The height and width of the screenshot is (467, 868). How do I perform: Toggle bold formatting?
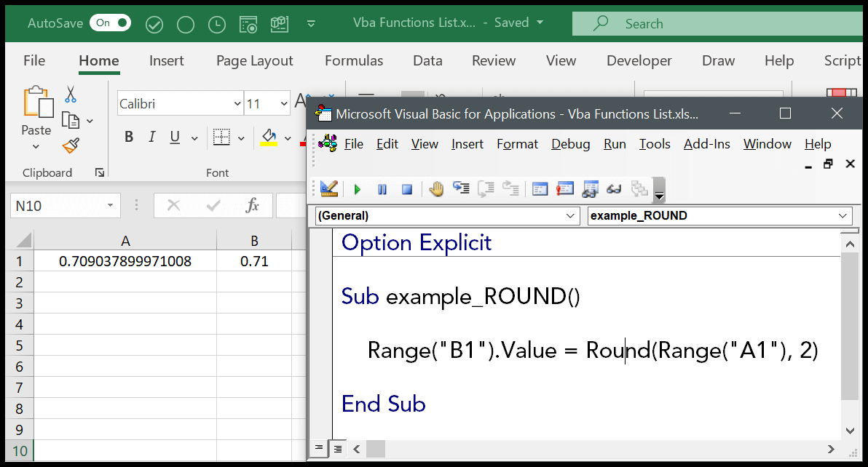pyautogui.click(x=129, y=136)
